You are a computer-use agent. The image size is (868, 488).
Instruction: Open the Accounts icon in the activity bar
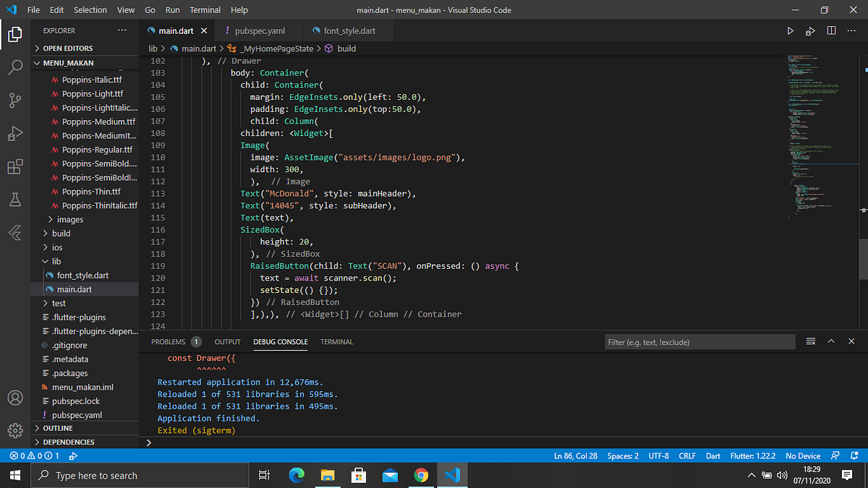(15, 398)
